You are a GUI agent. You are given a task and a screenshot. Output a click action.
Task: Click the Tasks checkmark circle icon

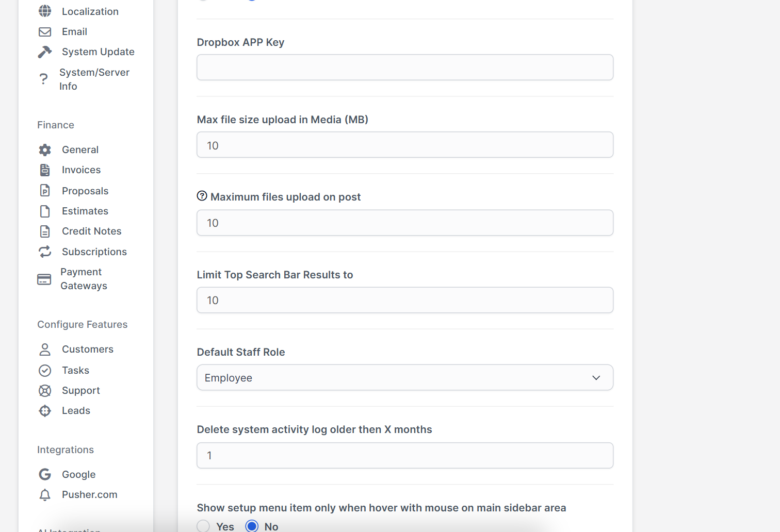[x=45, y=371]
